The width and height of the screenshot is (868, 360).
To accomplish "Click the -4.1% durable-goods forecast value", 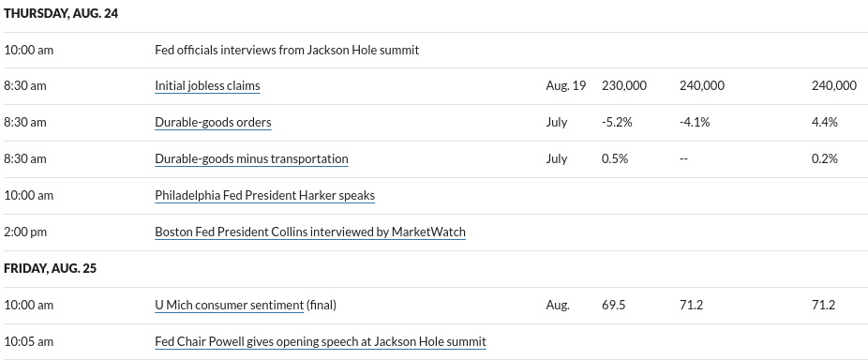I will (695, 122).
